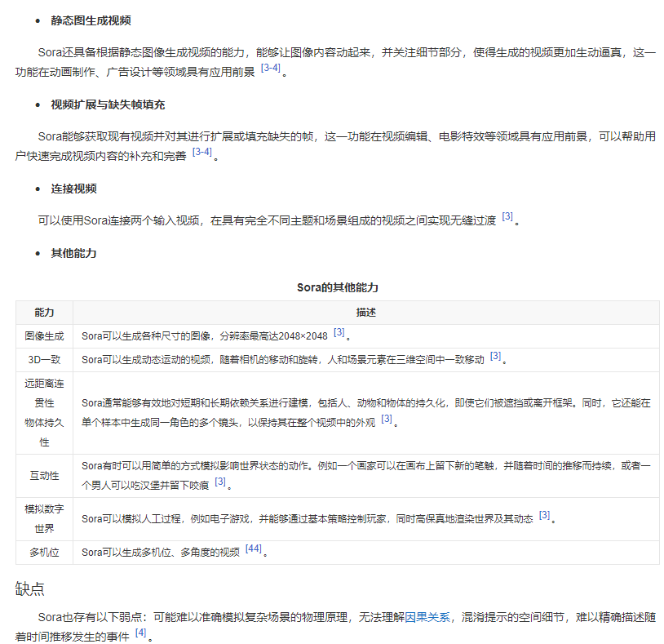This screenshot has width=664, height=644.
Task: Click the description starting Sora通常能够有效地
Action: [366, 413]
